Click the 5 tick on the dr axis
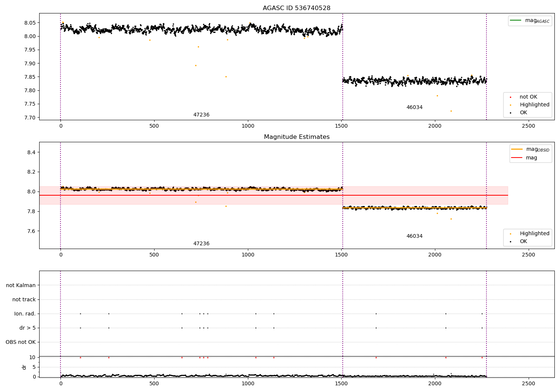This screenshot has height=392, width=560. pos(34,367)
